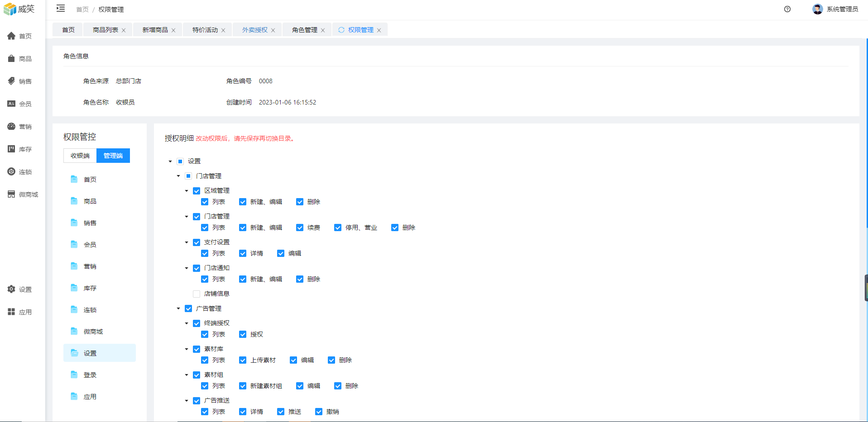Image resolution: width=868 pixels, height=422 pixels.
Task: Open 应用 in the left sidebar
Action: coord(20,312)
